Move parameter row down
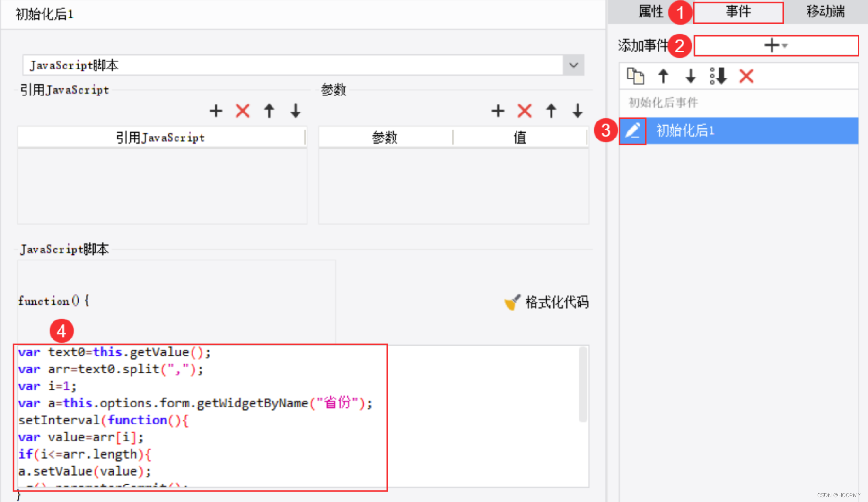 [578, 111]
